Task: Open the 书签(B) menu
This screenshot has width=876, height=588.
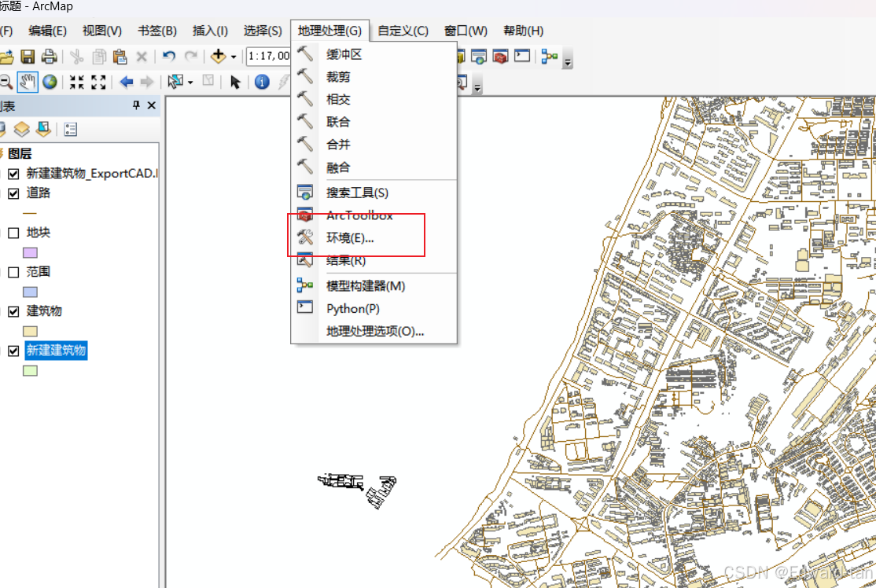Action: click(x=157, y=31)
